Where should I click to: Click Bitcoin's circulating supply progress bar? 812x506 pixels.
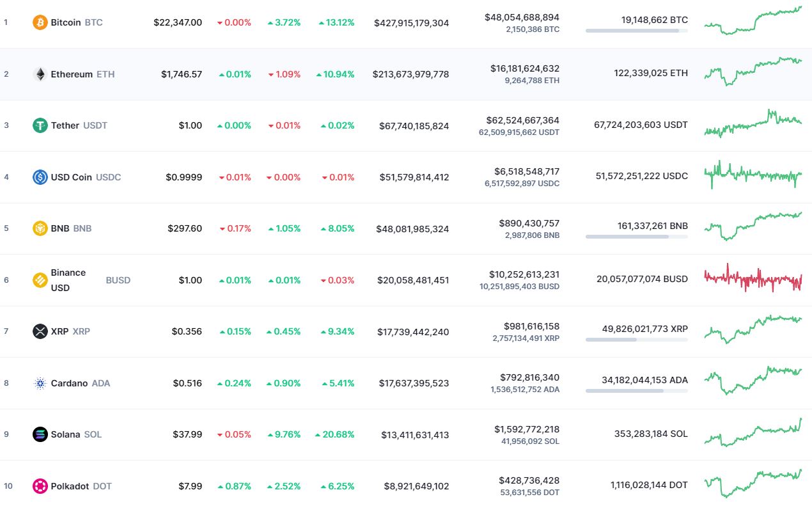click(x=636, y=31)
